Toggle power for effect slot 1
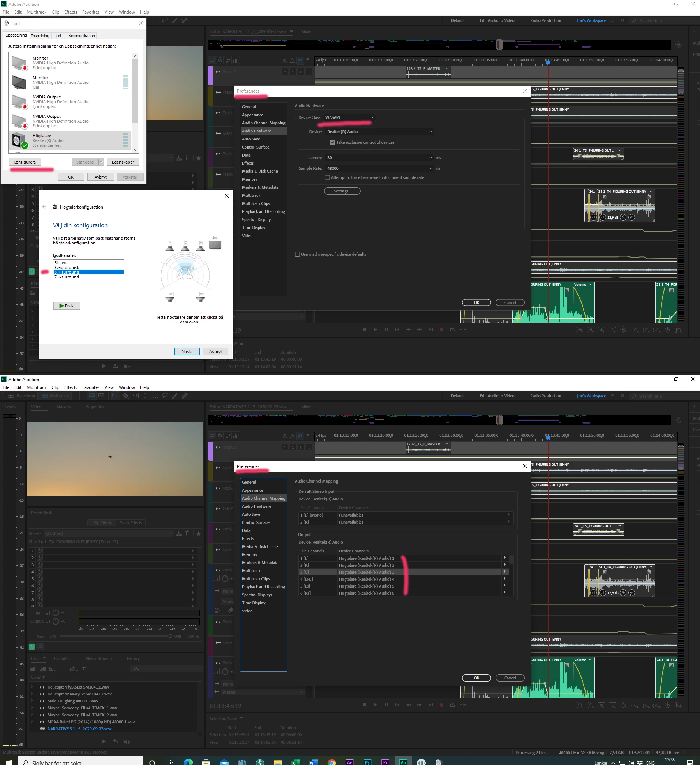The image size is (700, 765). pyautogui.click(x=40, y=551)
